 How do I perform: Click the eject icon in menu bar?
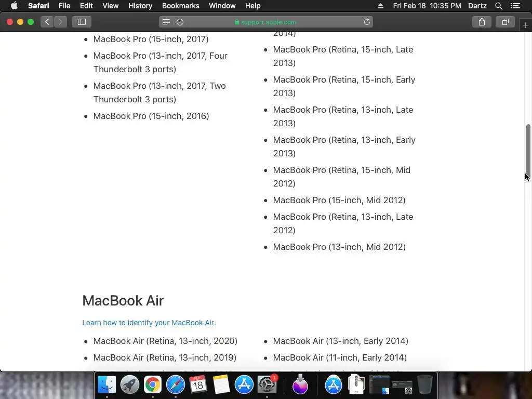(x=380, y=6)
